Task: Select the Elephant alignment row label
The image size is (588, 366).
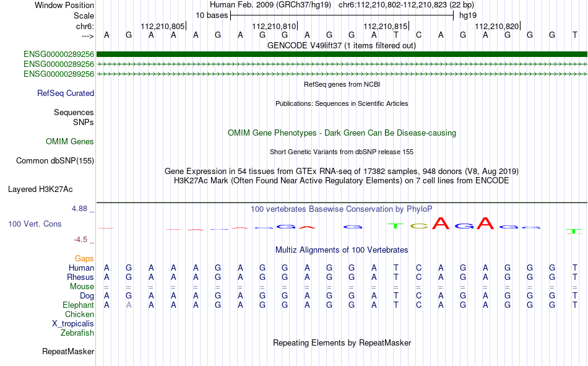Action: 78,305
